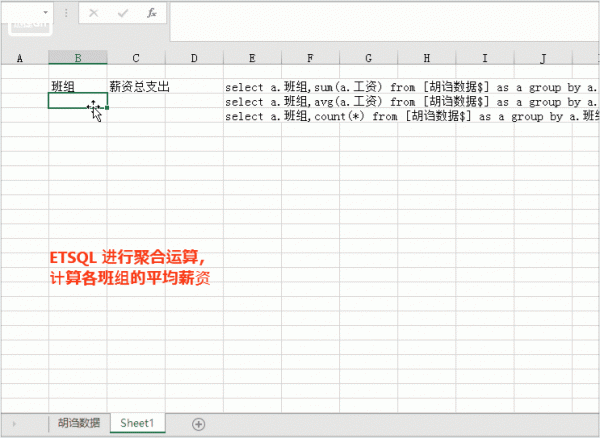The image size is (600, 438).
Task: Click the fill handle of selected cell
Action: point(107,108)
